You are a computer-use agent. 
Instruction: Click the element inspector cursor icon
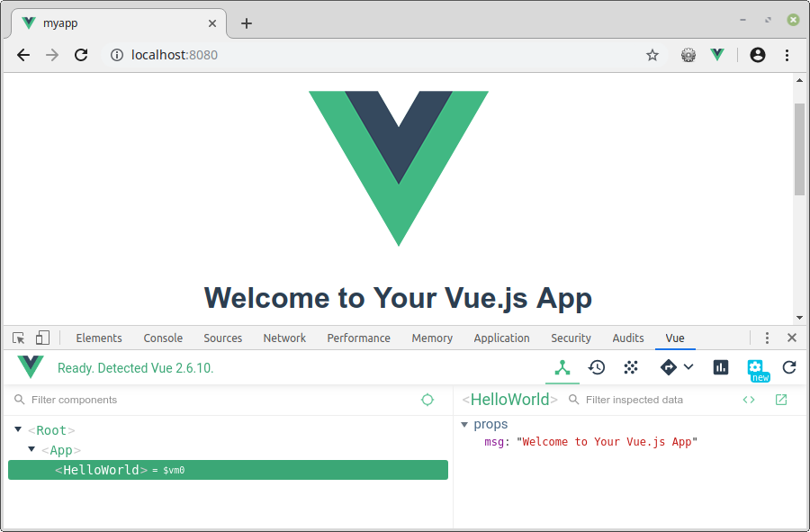(19, 338)
